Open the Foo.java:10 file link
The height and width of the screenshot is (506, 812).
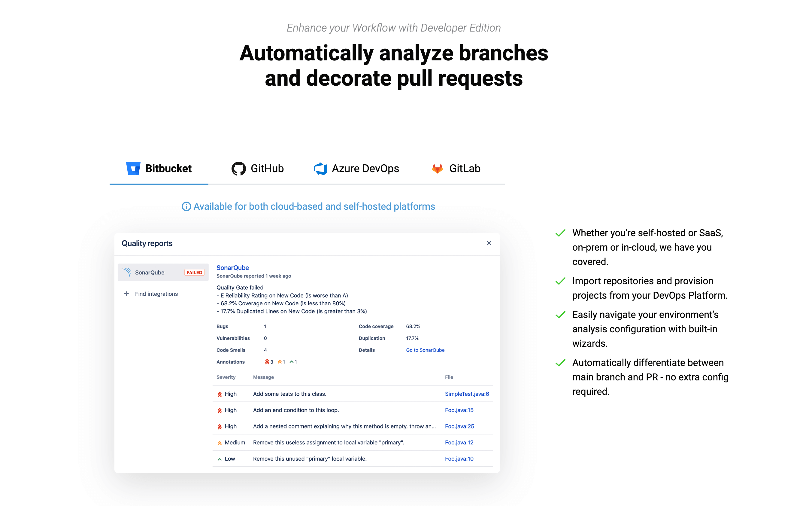[459, 459]
